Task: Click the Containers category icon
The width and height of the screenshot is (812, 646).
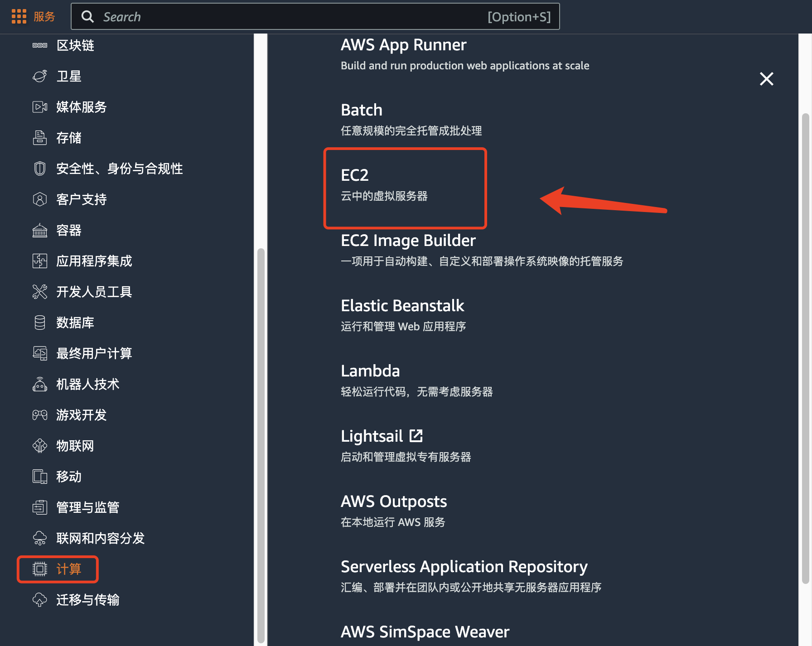Action: click(40, 230)
